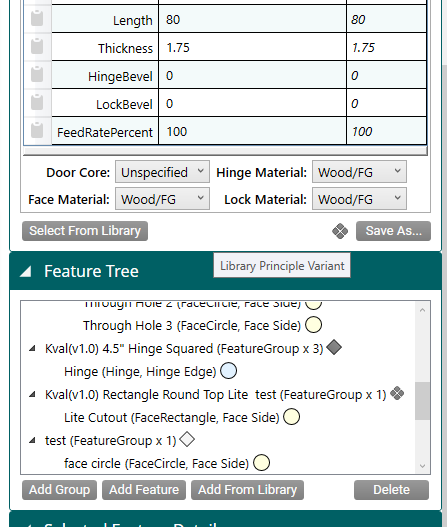Image resolution: width=447 pixels, height=527 pixels.
Task: Open the Hinge Material dropdown
Action: click(359, 172)
